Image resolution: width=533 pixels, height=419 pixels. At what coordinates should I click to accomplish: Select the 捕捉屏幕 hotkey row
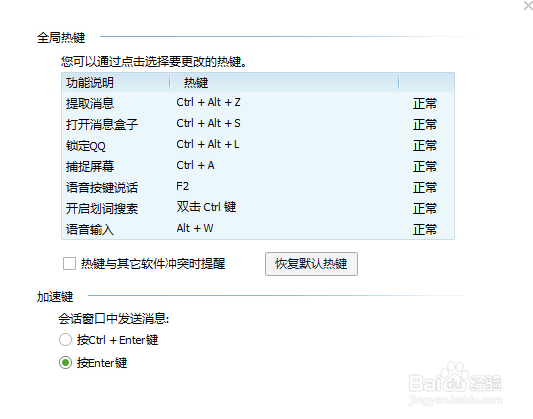click(x=258, y=166)
